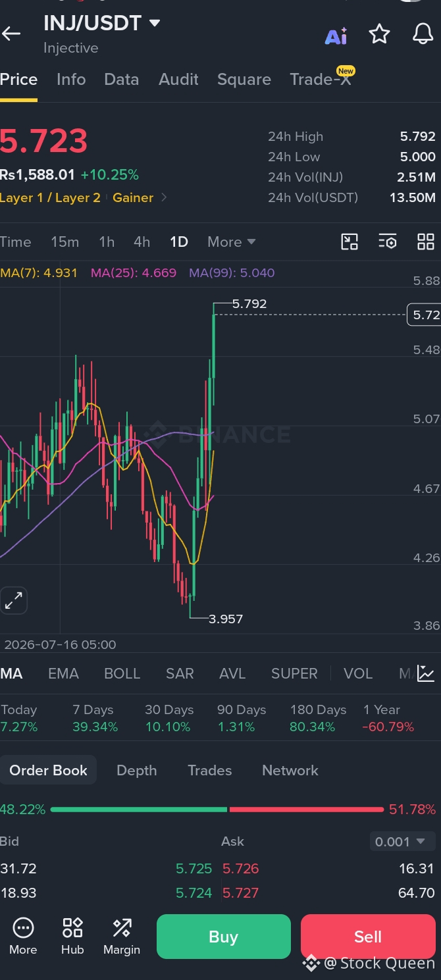This screenshot has width=441, height=980.
Task: Tap the large 5.723 last price
Action: click(43, 141)
